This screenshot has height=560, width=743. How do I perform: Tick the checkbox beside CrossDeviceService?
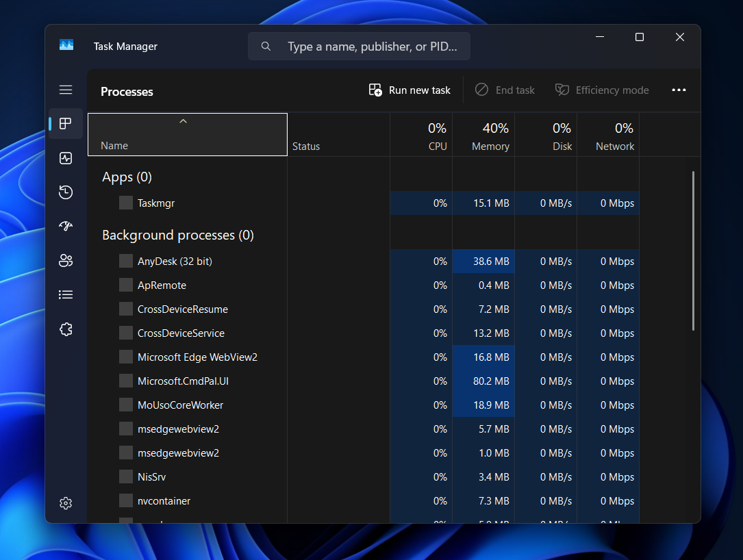click(125, 333)
